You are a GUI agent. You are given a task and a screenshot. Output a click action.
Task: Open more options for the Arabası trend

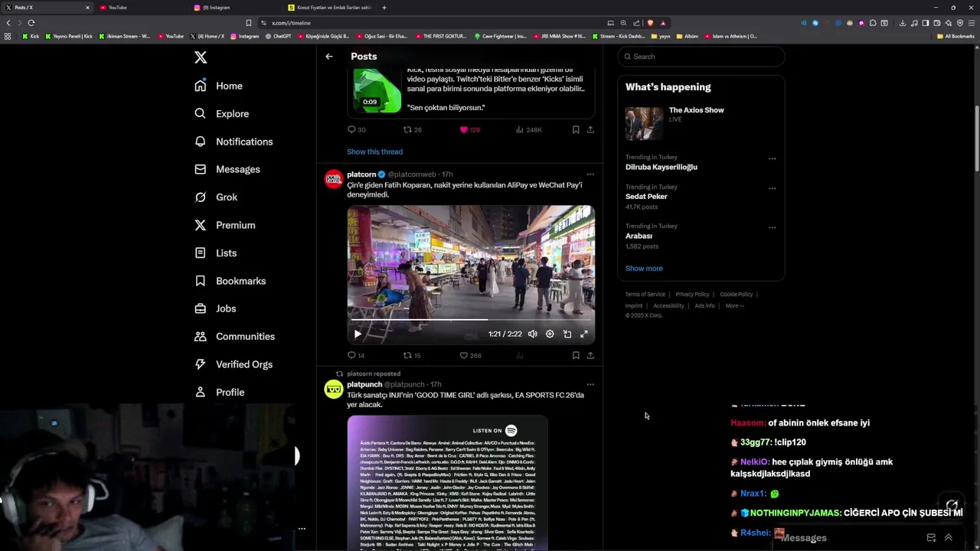point(772,227)
